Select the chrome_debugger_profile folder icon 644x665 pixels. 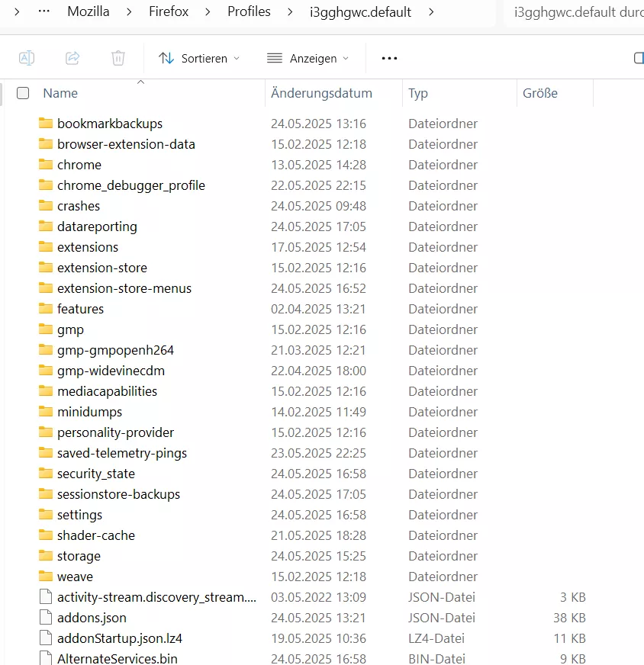coord(45,185)
